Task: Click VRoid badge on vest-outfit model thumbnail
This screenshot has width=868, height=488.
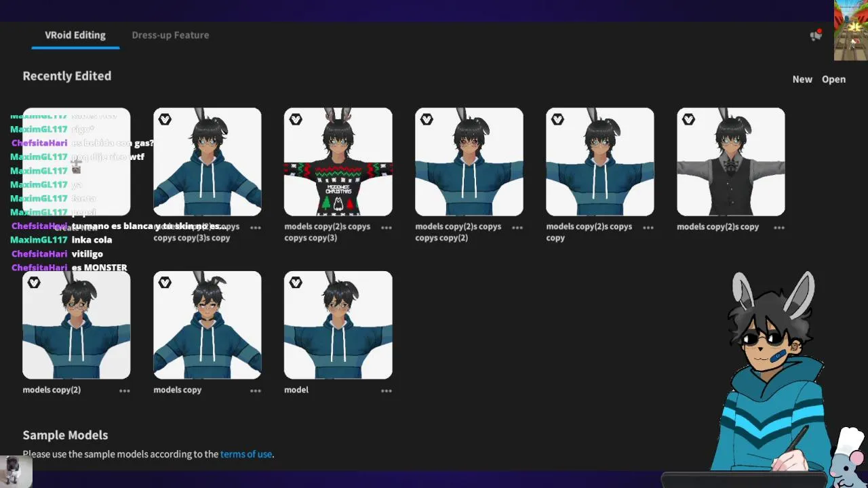Action: pyautogui.click(x=688, y=119)
